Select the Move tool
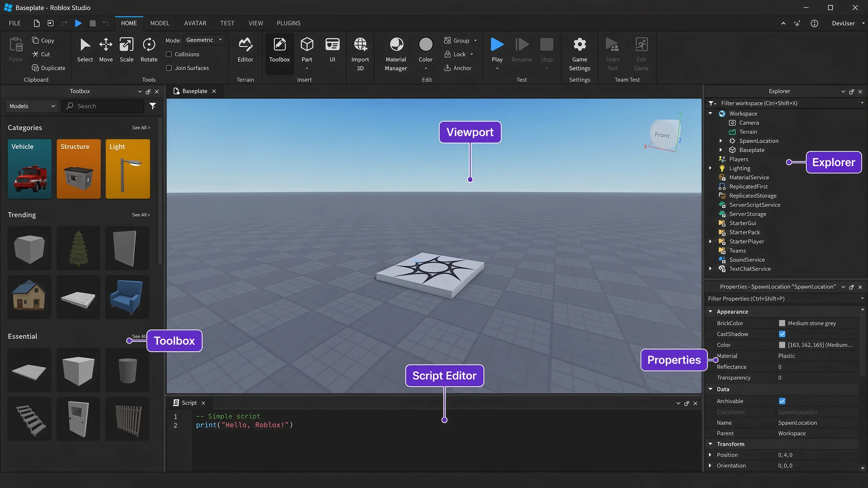Image resolution: width=868 pixels, height=488 pixels. pyautogui.click(x=106, y=50)
